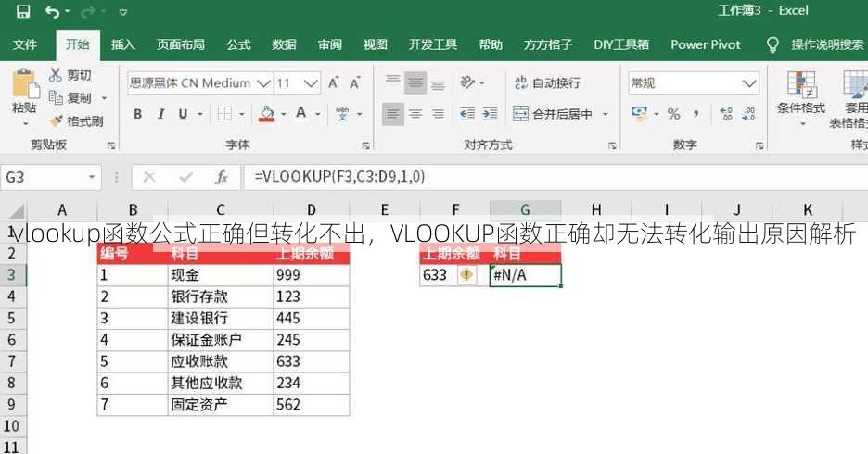Click the Fill Color bucket icon
Screen dimensions: 868x454
(x=267, y=114)
